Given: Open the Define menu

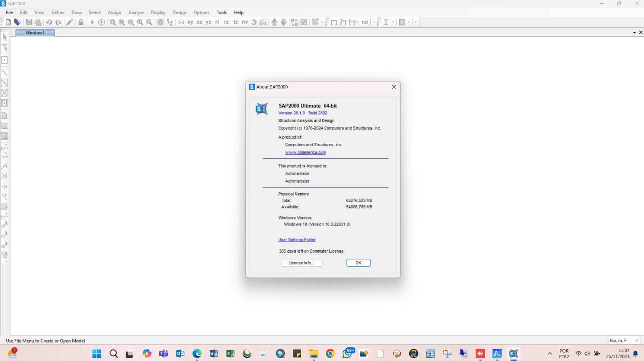Looking at the screenshot, I should 58,12.
